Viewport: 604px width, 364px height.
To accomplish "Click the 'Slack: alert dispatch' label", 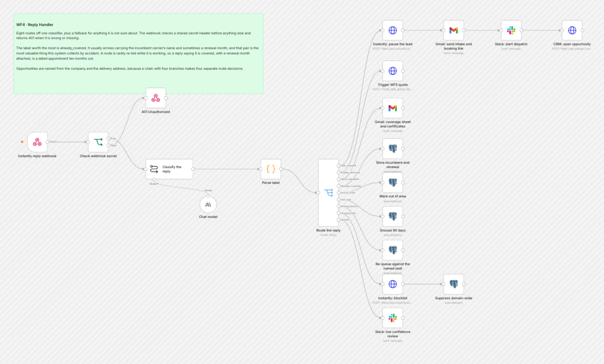I will click(x=511, y=44).
